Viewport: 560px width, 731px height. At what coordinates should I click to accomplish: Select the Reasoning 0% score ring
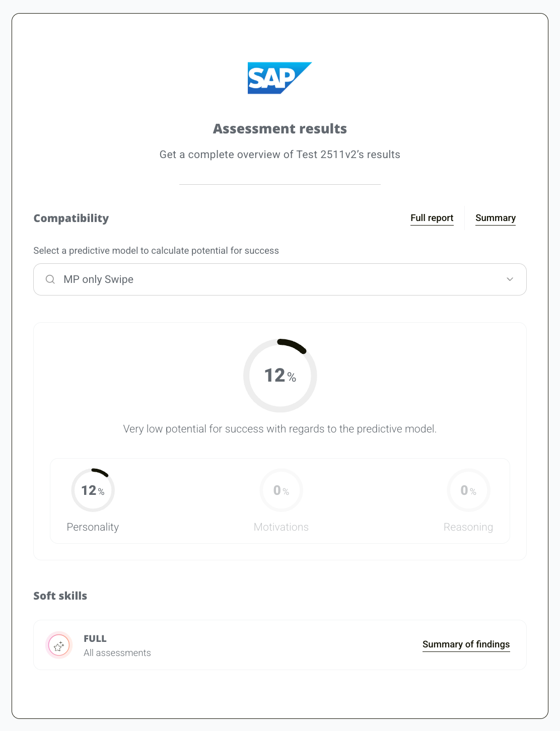tap(468, 490)
